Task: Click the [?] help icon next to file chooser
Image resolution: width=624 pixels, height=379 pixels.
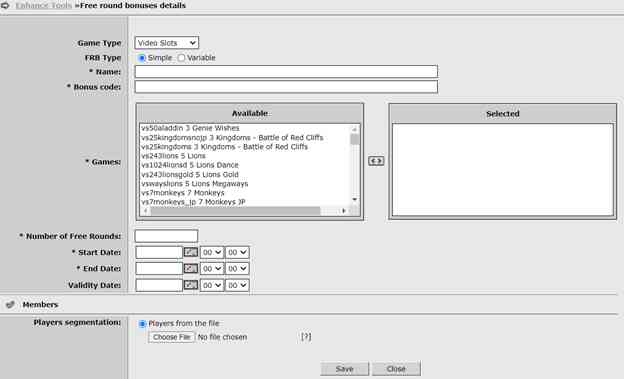Action: (306, 337)
